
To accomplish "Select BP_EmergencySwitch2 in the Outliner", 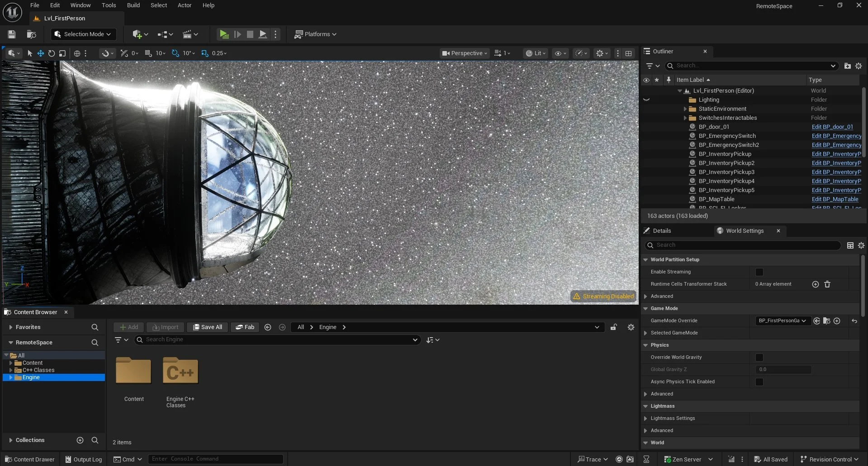I will pos(729,145).
